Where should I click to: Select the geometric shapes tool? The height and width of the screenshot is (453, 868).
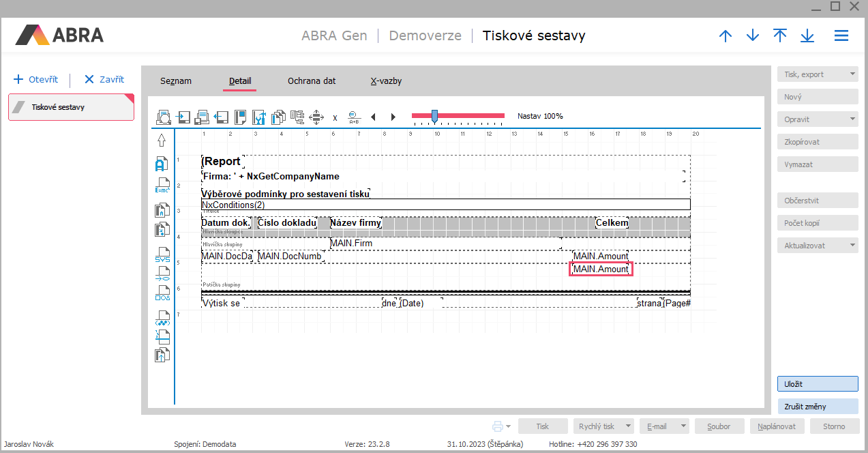coord(162,293)
